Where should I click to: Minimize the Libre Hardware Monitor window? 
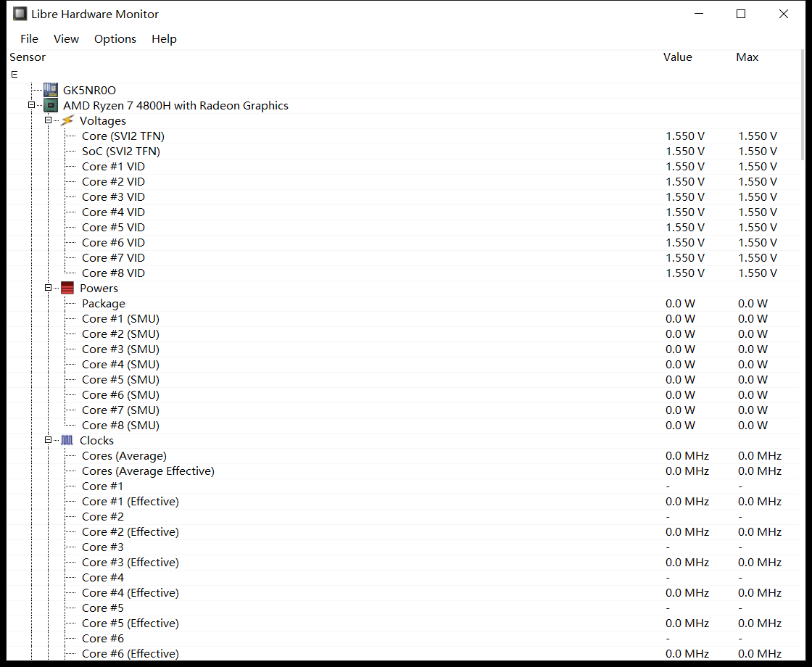(x=699, y=14)
